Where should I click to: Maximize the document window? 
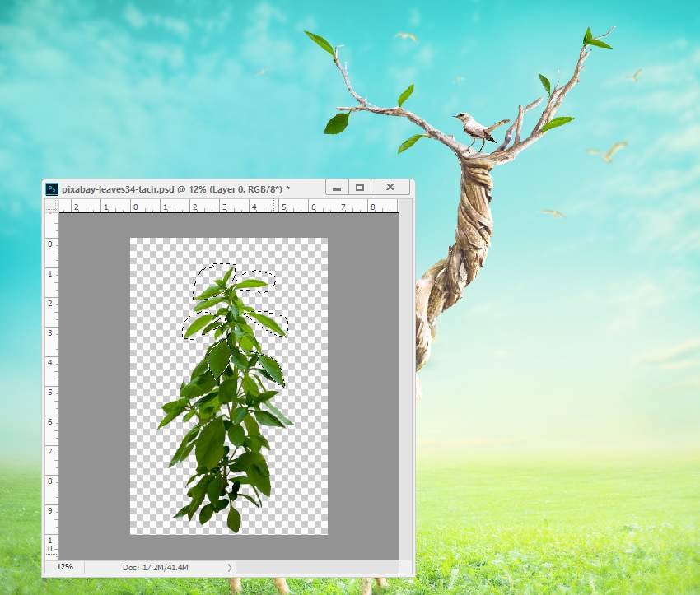pos(359,187)
